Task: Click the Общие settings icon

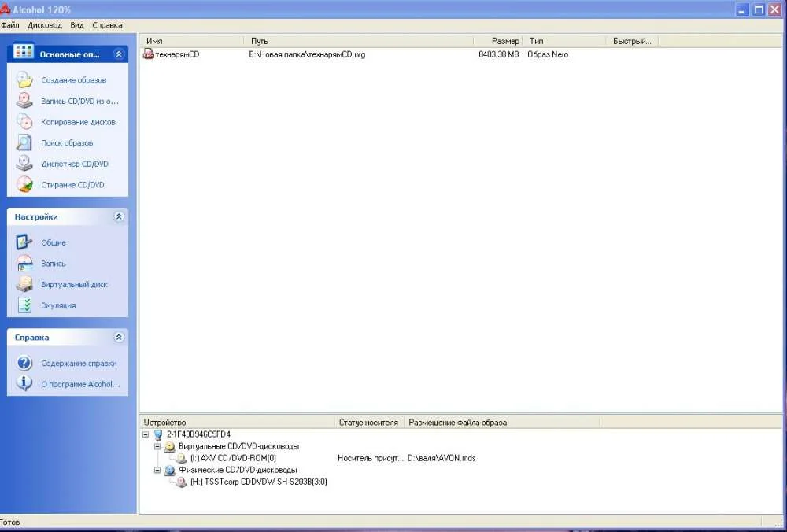Action: tap(24, 242)
